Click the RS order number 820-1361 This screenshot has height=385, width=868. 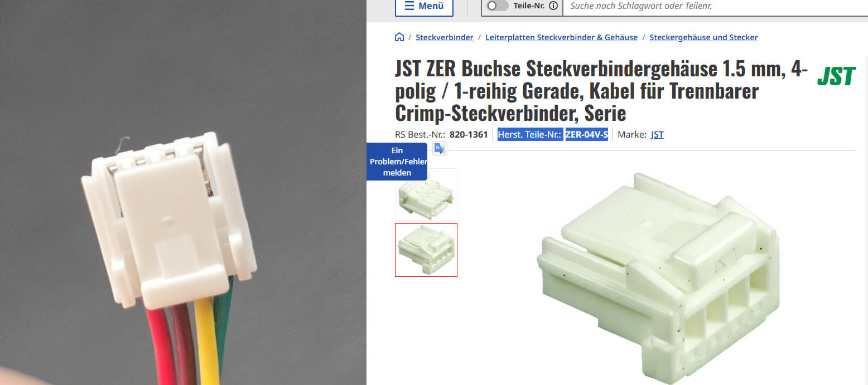[469, 134]
